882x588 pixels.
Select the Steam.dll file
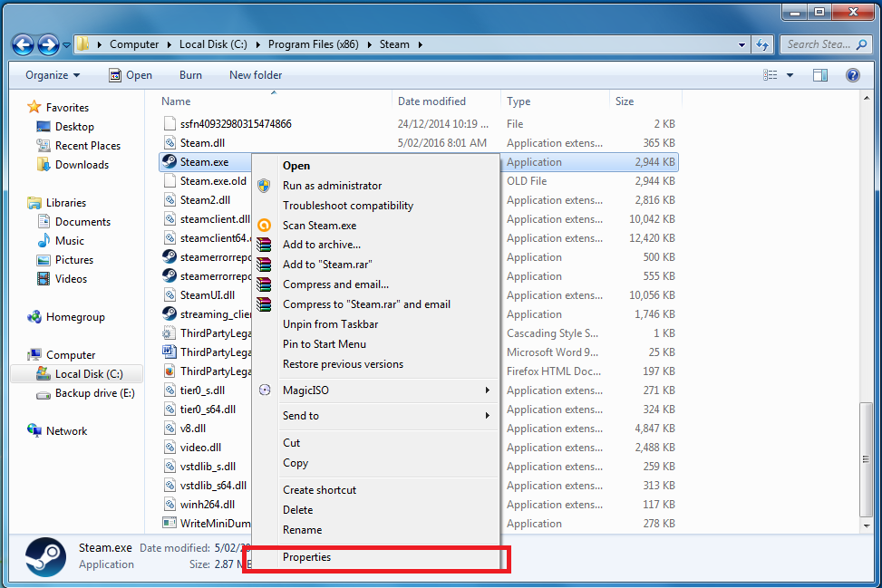pos(202,143)
